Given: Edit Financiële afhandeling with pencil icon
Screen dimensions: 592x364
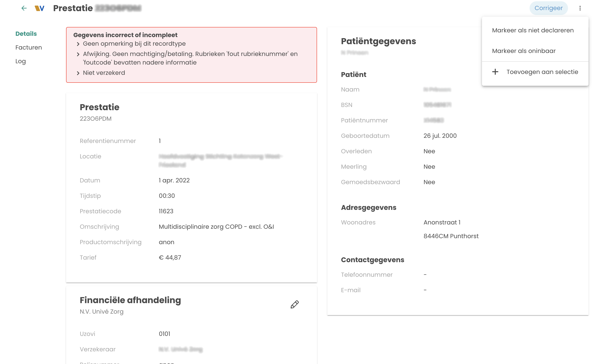Looking at the screenshot, I should (x=294, y=305).
